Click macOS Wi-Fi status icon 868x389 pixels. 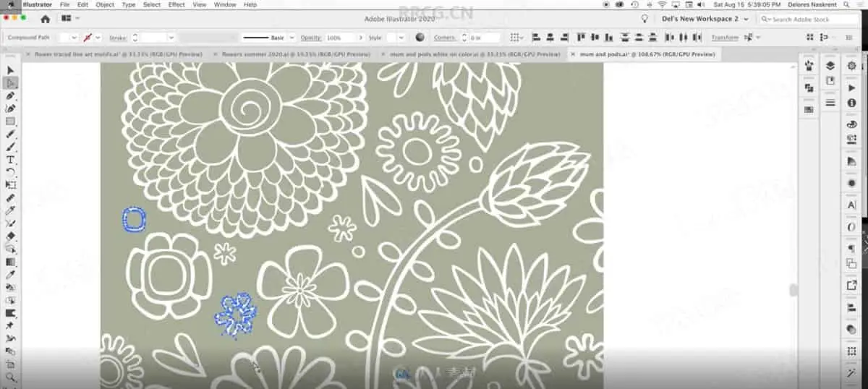pos(661,4)
